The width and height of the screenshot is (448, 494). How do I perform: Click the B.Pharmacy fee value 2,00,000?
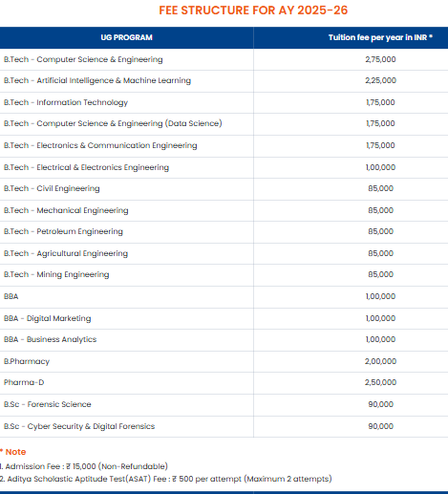point(380,361)
